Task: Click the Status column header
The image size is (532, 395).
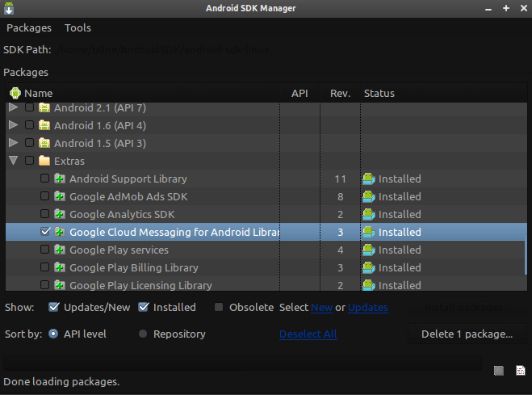Action: coord(444,94)
